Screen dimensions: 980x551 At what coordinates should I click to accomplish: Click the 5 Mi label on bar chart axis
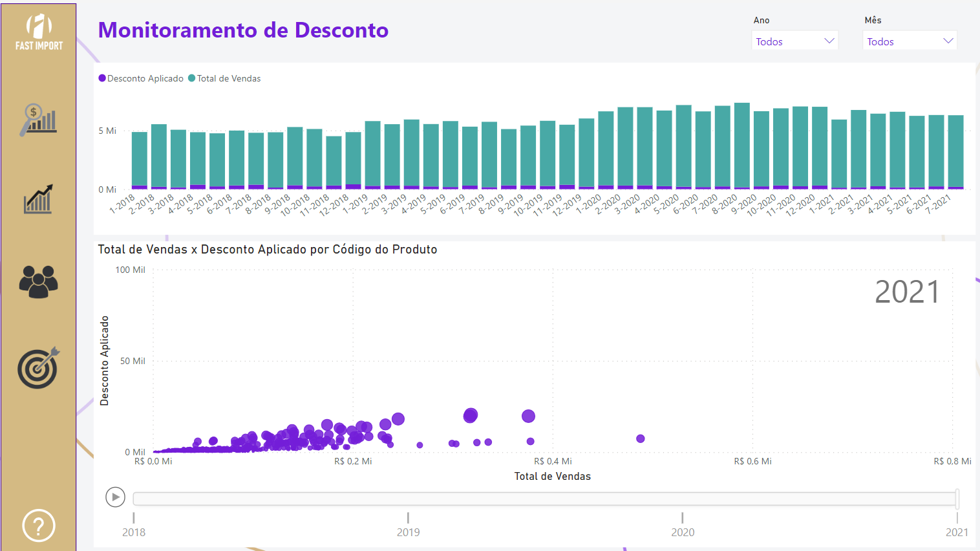pos(107,131)
